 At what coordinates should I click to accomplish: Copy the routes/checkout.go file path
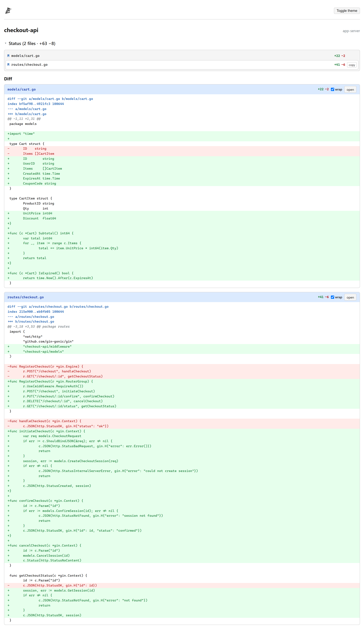(x=351, y=65)
